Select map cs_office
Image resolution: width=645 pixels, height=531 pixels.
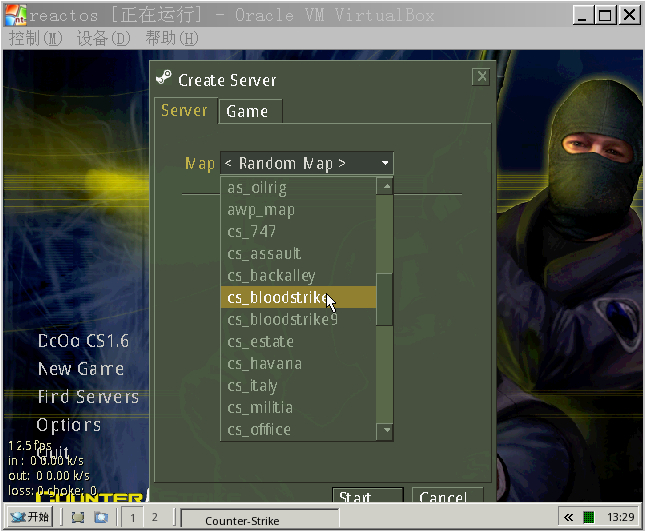click(298, 429)
